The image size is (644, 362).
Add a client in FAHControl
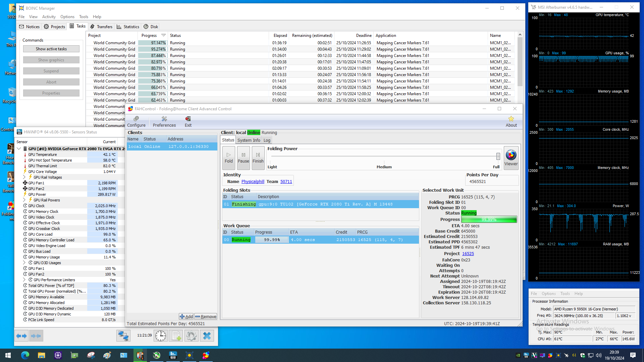pyautogui.click(x=186, y=316)
